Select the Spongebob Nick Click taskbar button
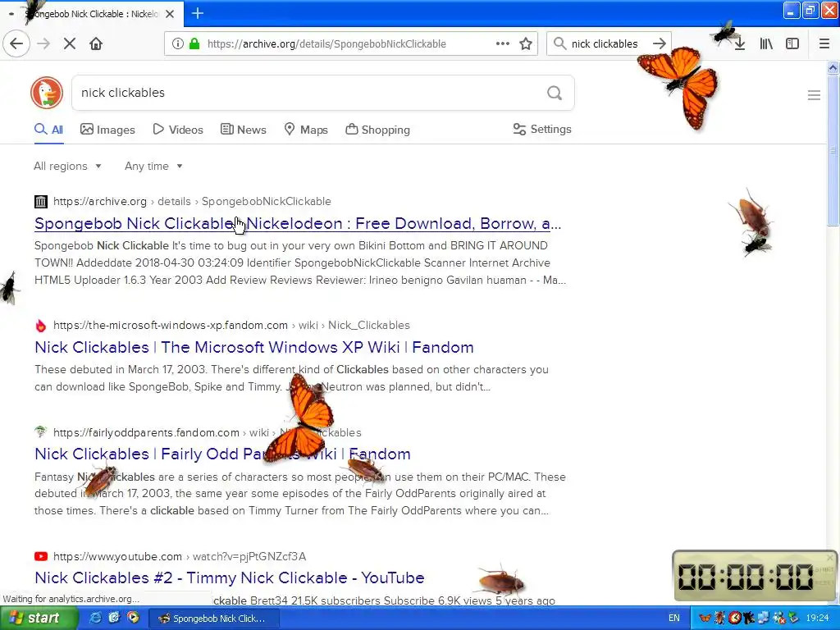This screenshot has height=630, width=840. tap(214, 619)
